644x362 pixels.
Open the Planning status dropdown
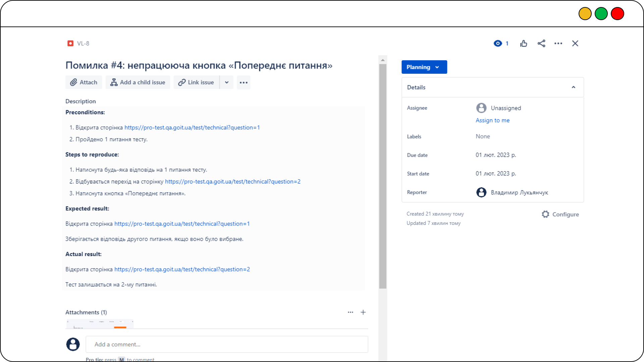click(424, 67)
